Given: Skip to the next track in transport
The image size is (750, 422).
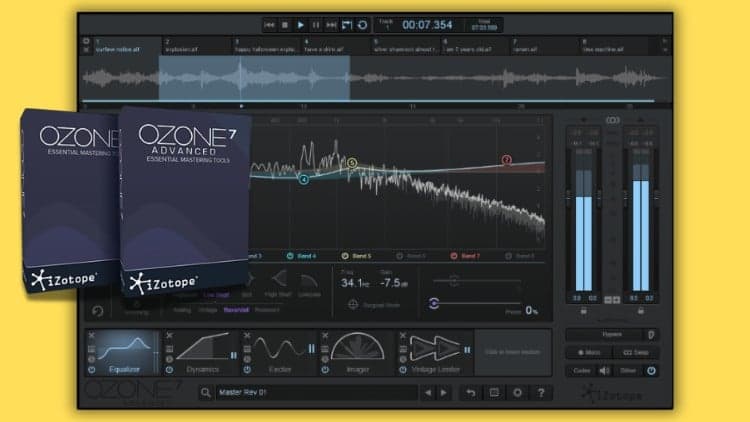Looking at the screenshot, I should point(331,25).
